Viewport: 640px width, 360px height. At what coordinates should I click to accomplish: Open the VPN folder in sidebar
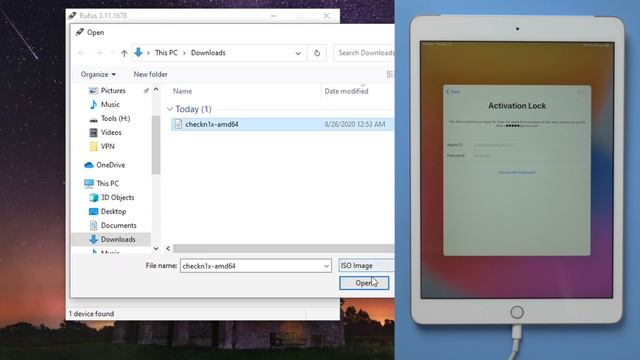(108, 146)
